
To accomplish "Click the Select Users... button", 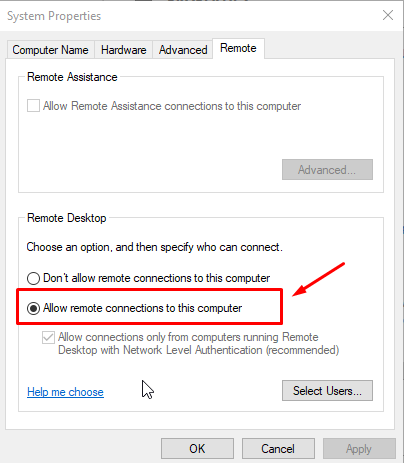I will click(x=327, y=391).
